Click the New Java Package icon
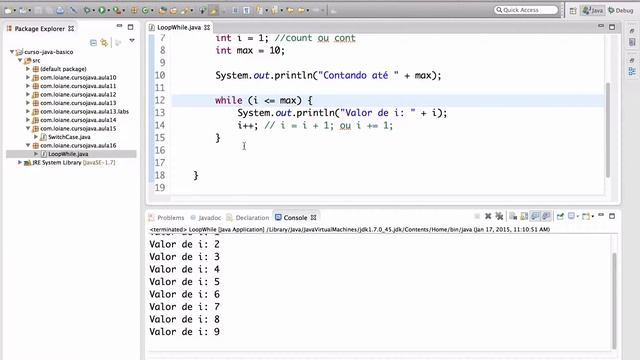This screenshot has width=640, height=360. tap(134, 10)
